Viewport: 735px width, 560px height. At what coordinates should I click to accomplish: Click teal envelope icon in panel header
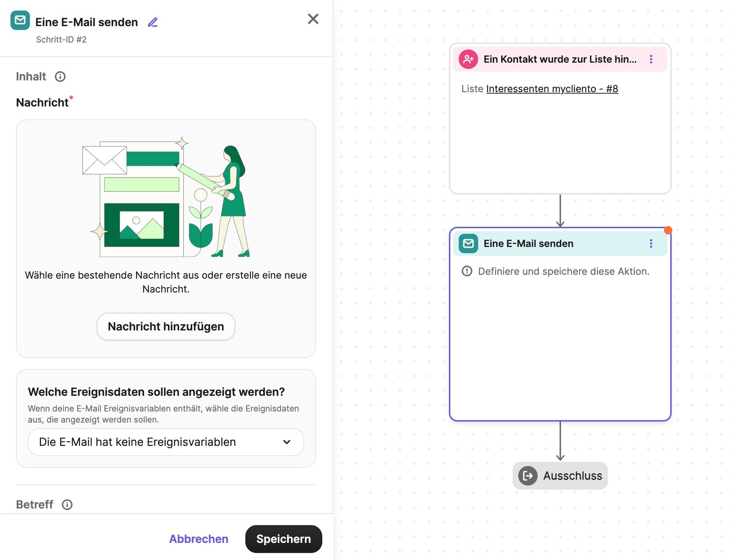[20, 20]
